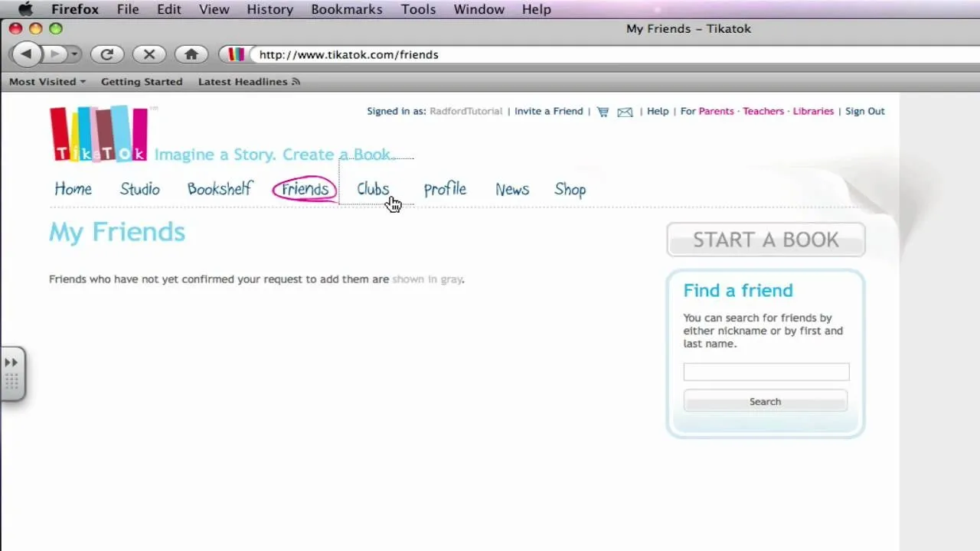Viewport: 980px width, 551px height.
Task: Open the News tab
Action: [x=511, y=189]
